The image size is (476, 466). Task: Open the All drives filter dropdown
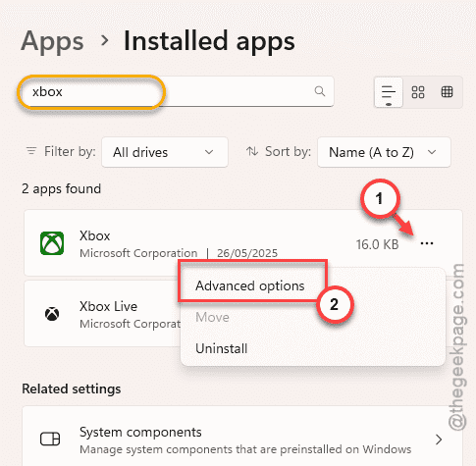pos(165,152)
